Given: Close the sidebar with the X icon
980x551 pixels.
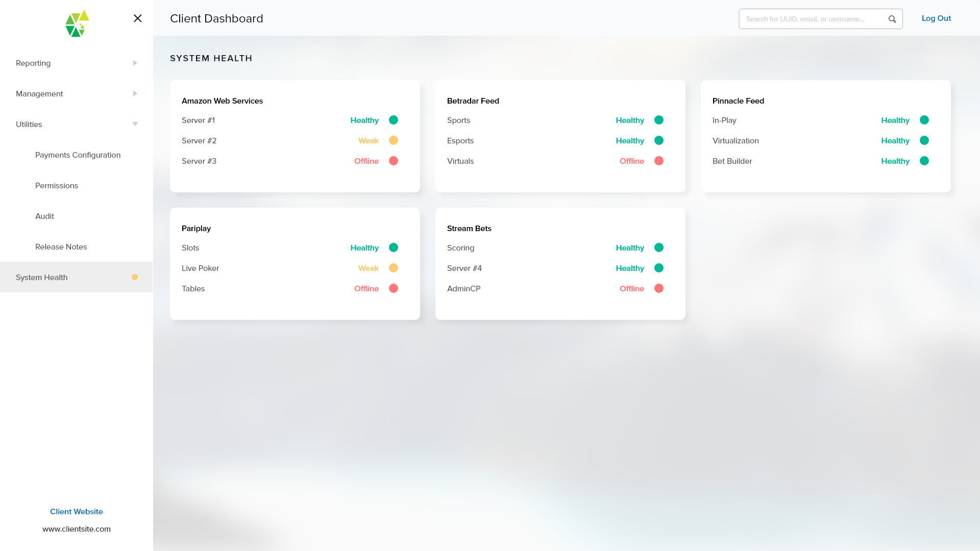Looking at the screenshot, I should pos(137,18).
